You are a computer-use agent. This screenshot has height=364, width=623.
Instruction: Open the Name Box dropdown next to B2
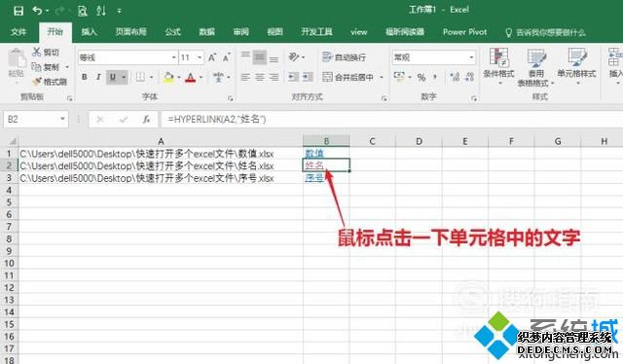click(62, 119)
